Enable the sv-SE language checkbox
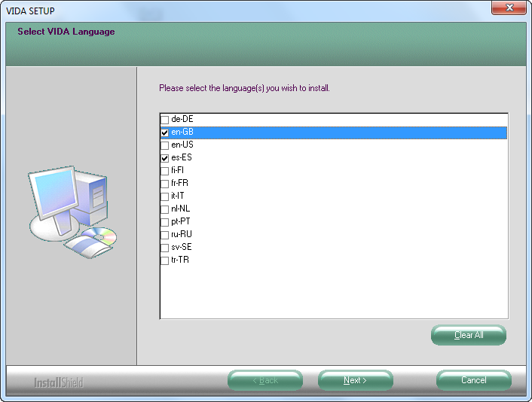The width and height of the screenshot is (532, 402). [x=164, y=248]
